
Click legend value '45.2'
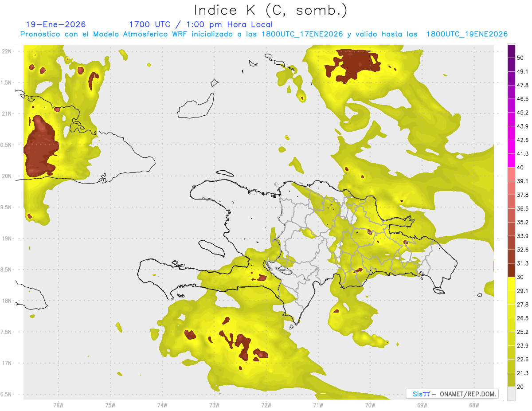pyautogui.click(x=523, y=113)
